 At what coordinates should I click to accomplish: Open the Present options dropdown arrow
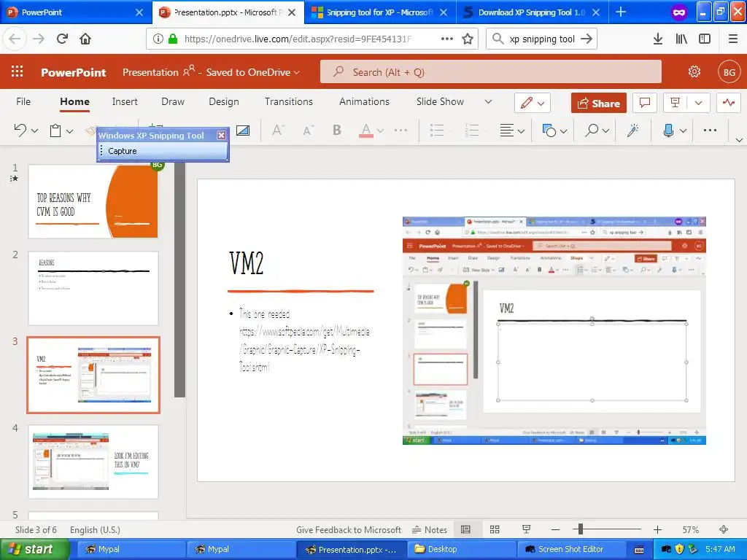coord(698,103)
